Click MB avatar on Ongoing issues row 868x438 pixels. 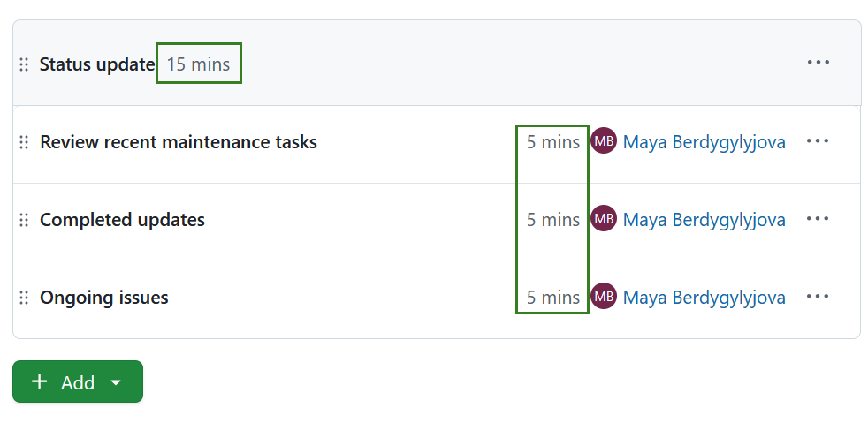[604, 297]
